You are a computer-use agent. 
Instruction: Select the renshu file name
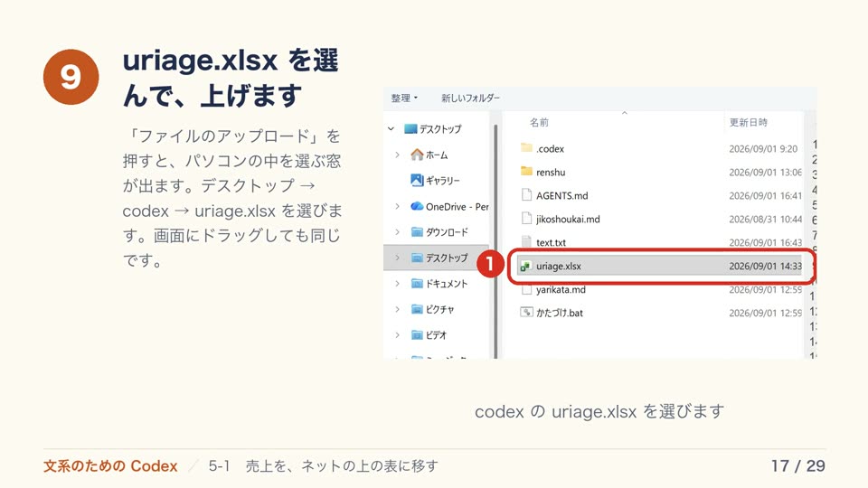coord(551,172)
